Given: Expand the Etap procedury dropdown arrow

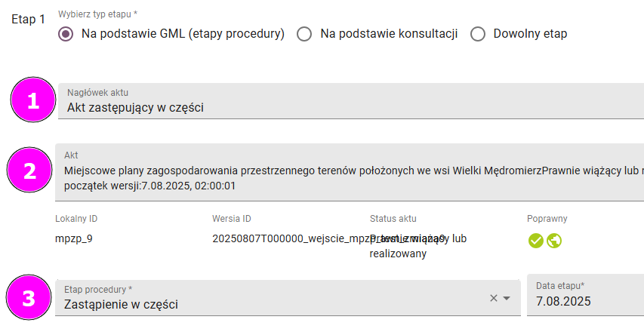Looking at the screenshot, I should (507, 298).
